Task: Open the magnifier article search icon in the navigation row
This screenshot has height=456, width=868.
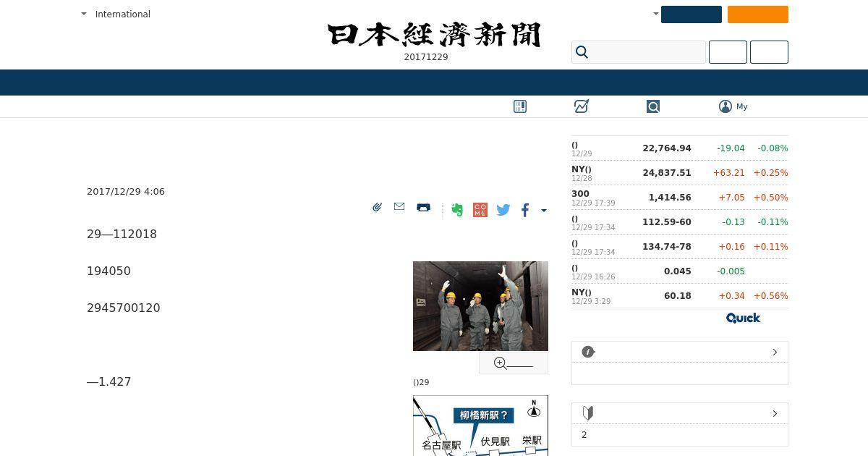Action: point(653,106)
